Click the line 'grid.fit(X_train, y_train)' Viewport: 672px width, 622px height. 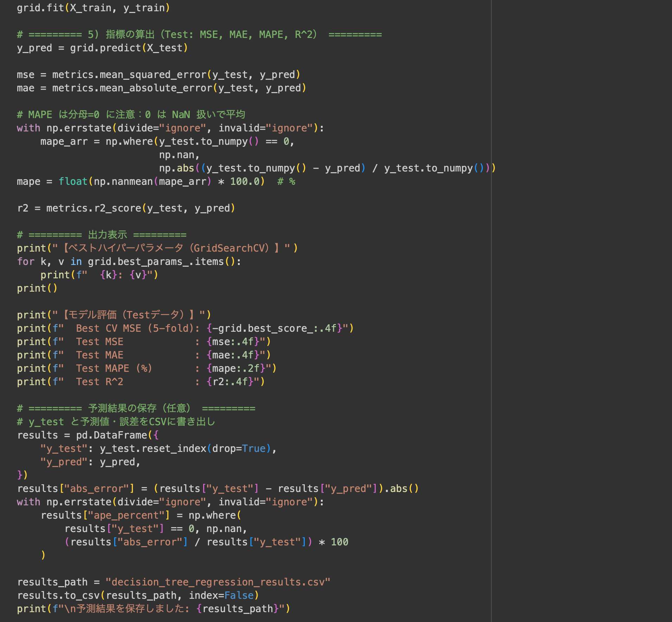[x=93, y=8]
